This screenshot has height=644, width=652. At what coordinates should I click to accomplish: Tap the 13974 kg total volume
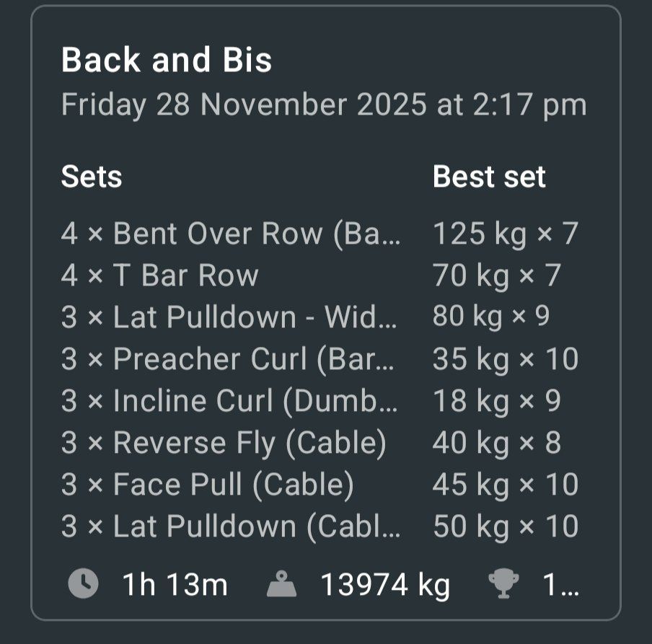click(x=385, y=584)
